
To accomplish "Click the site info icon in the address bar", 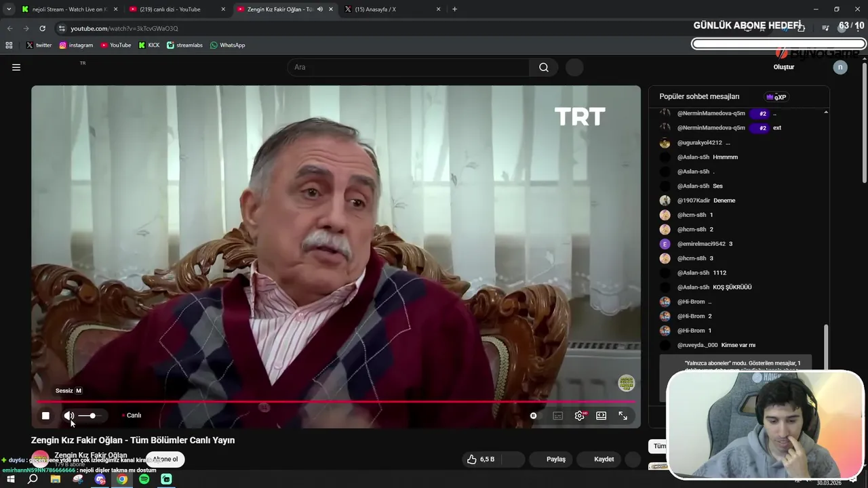I will (62, 28).
